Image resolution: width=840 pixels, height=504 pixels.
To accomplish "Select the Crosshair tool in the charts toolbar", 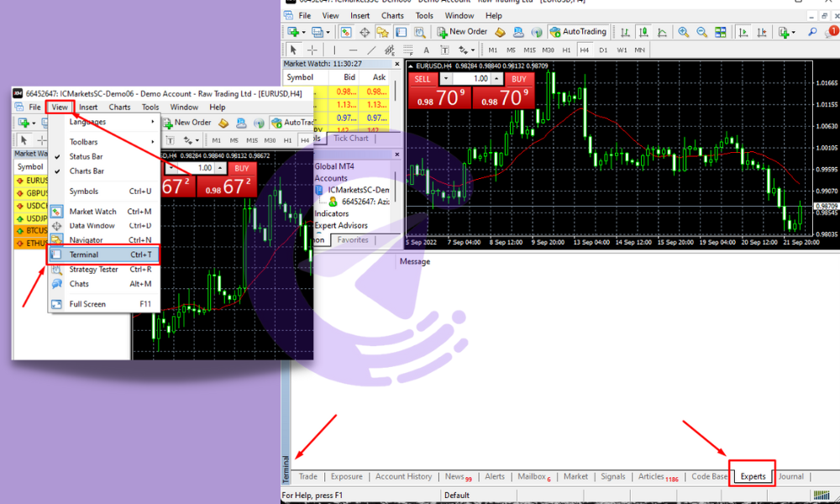I will 312,50.
